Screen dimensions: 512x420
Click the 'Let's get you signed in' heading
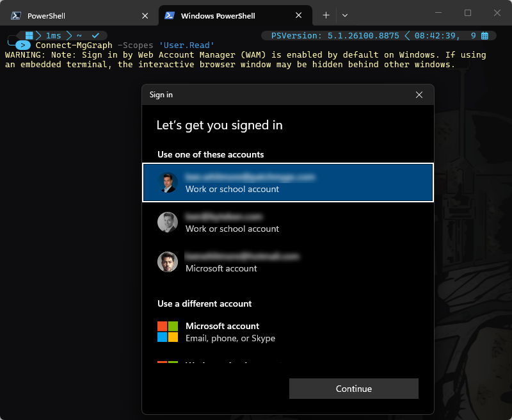point(220,125)
